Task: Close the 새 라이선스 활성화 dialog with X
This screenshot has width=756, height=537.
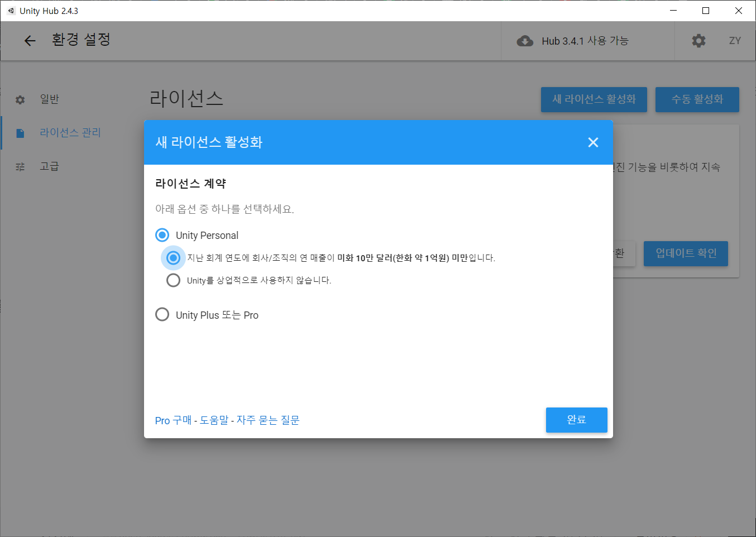Action: tap(593, 142)
